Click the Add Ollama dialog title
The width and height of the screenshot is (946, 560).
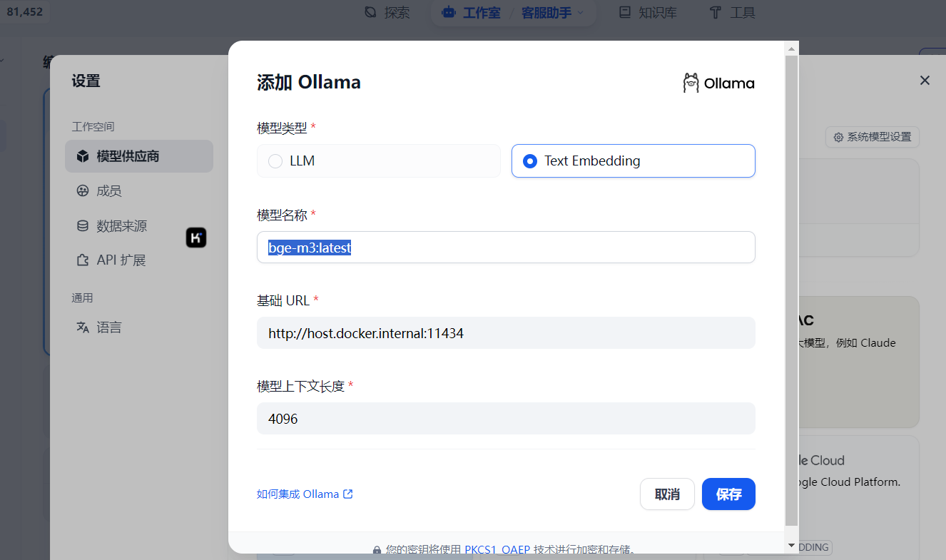click(x=309, y=82)
